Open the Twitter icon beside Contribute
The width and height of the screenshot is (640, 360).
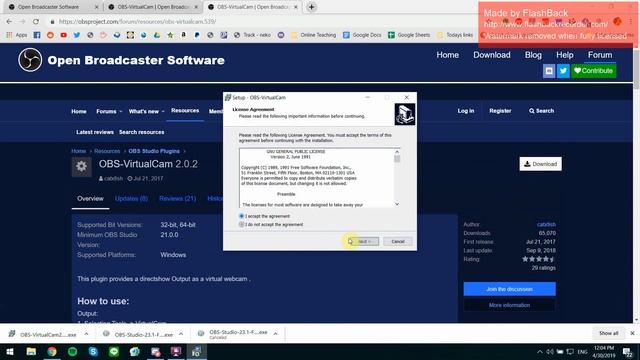(563, 71)
